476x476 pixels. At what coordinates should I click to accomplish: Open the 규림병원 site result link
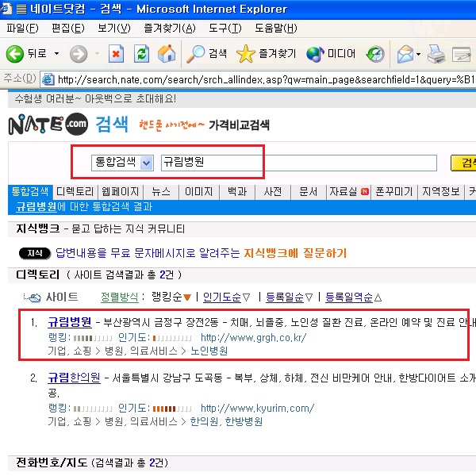pos(70,322)
